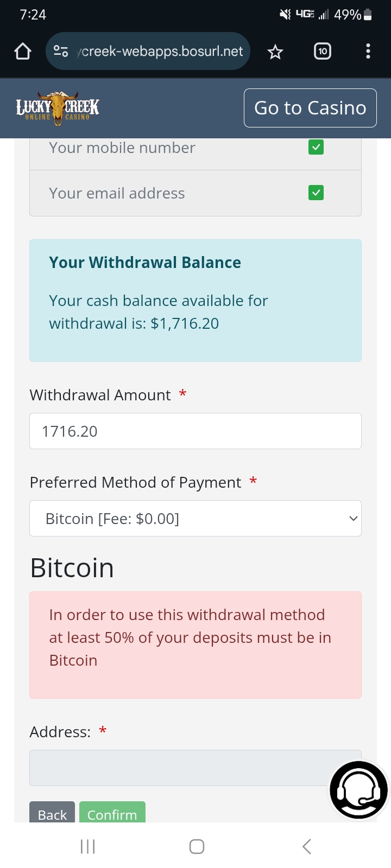Open site settings icon in address bar
The width and height of the screenshot is (391, 868).
click(61, 52)
